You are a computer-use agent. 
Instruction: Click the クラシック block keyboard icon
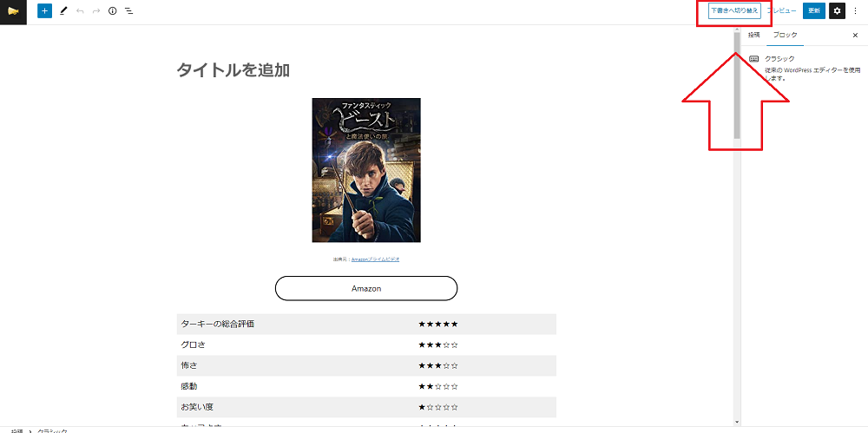click(x=754, y=59)
